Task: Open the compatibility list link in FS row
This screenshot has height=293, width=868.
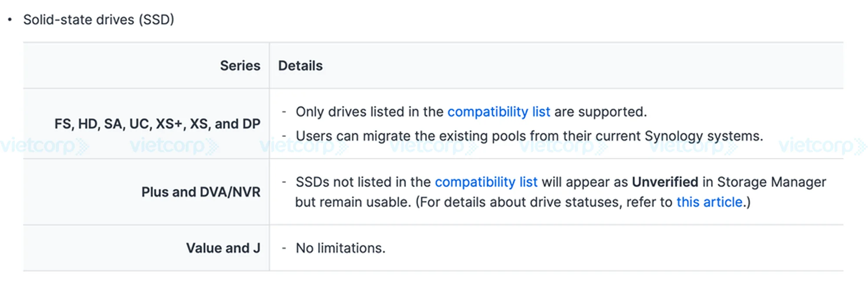Action: pos(498,112)
